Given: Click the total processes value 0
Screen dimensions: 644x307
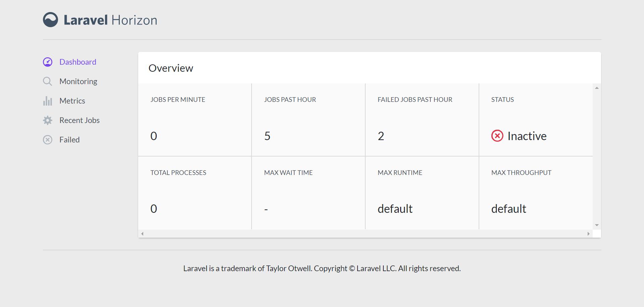Looking at the screenshot, I should click(154, 209).
